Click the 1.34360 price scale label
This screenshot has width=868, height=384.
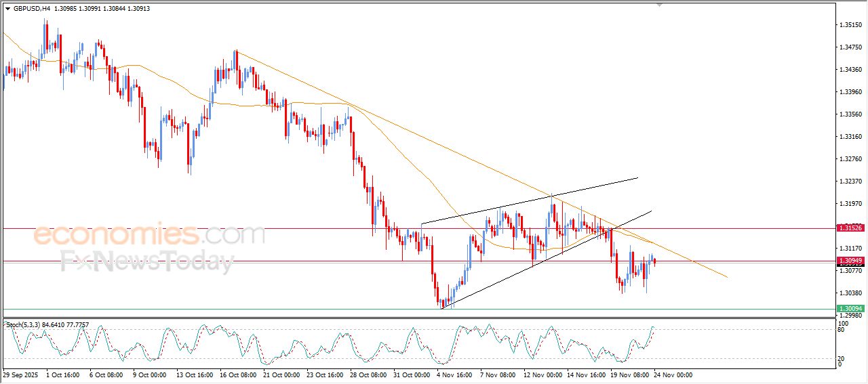pyautogui.click(x=850, y=70)
